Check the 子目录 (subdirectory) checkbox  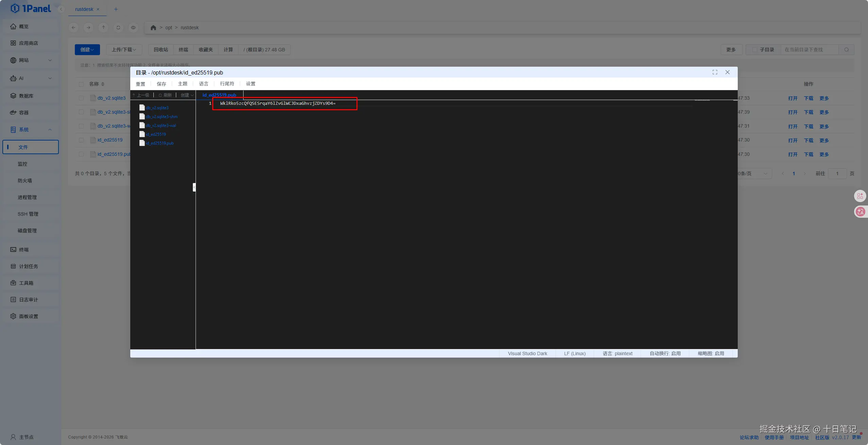[x=754, y=50]
